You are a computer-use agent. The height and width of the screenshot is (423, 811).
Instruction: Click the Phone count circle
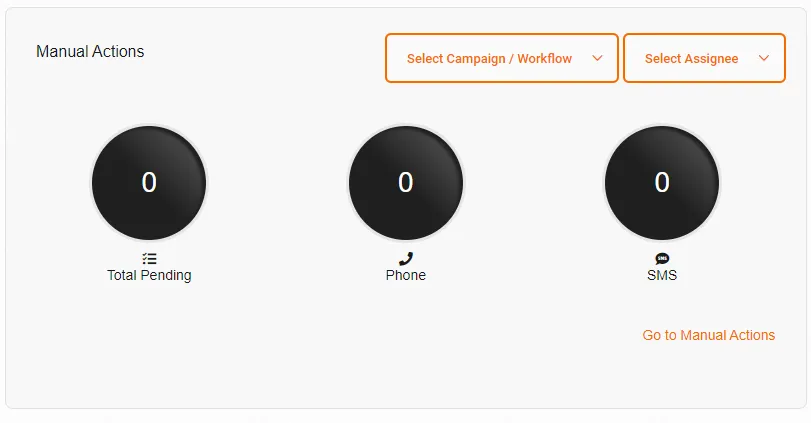coord(406,183)
